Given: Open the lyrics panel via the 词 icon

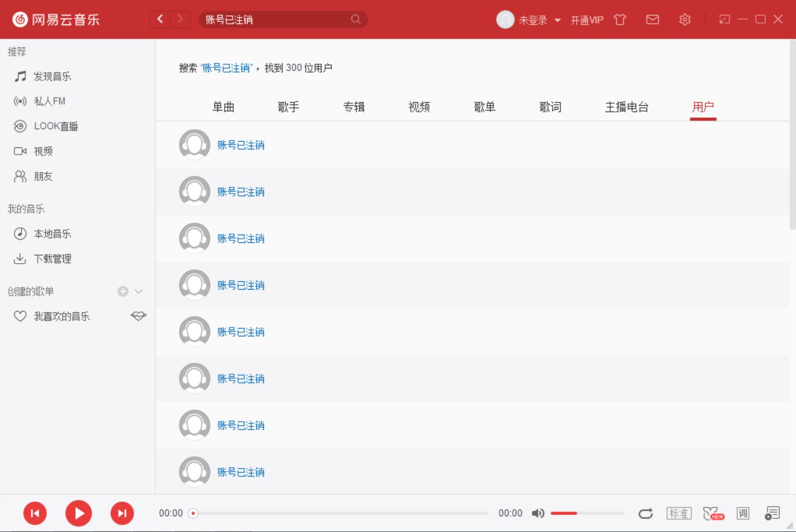Looking at the screenshot, I should (743, 513).
